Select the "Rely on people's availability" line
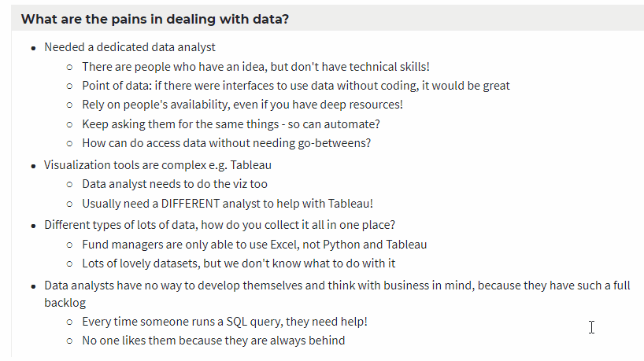The height and width of the screenshot is (361, 644). tap(242, 105)
